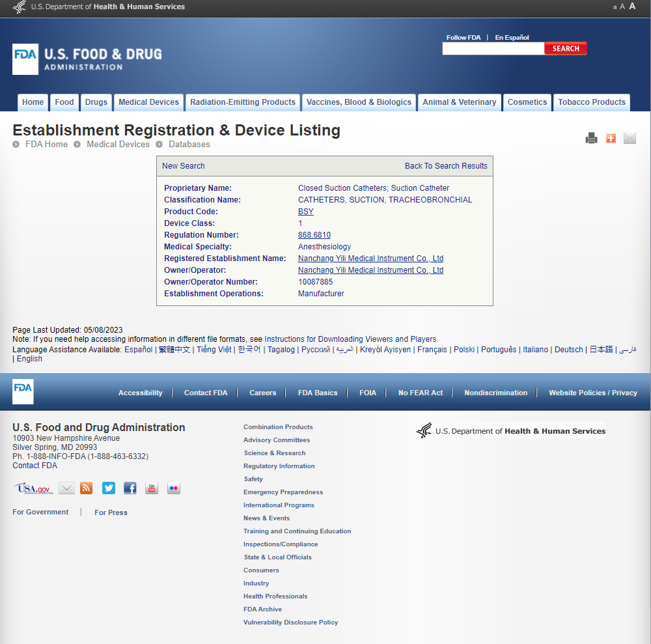Open the BSY product code link
651x644 pixels.
pyautogui.click(x=305, y=212)
